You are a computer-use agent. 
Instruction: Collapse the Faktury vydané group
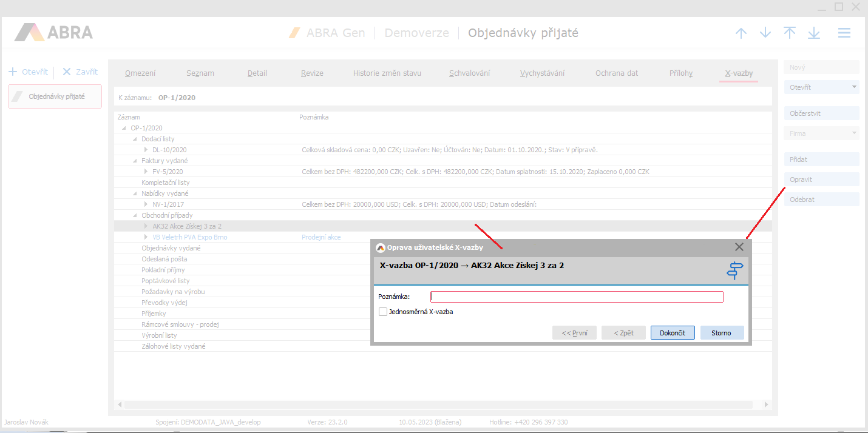point(135,161)
